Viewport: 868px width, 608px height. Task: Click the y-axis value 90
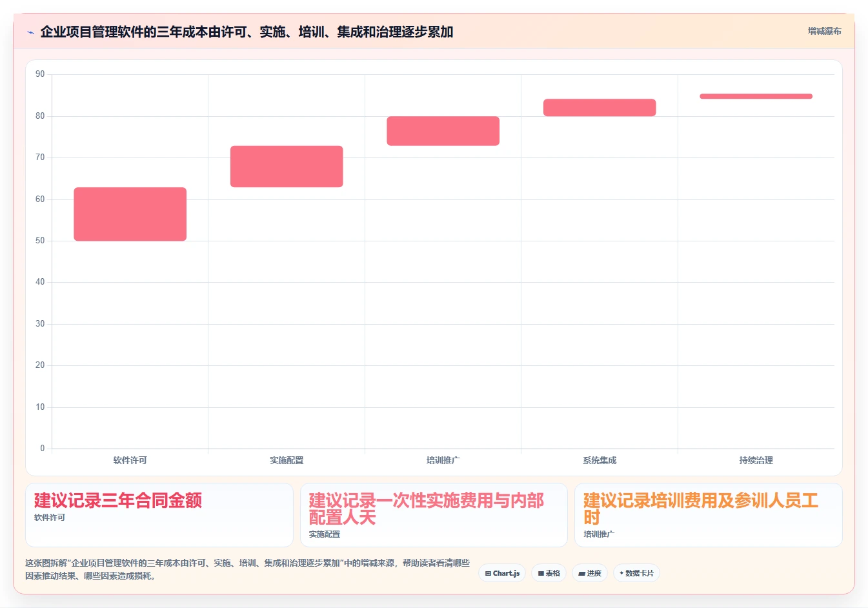(x=40, y=74)
